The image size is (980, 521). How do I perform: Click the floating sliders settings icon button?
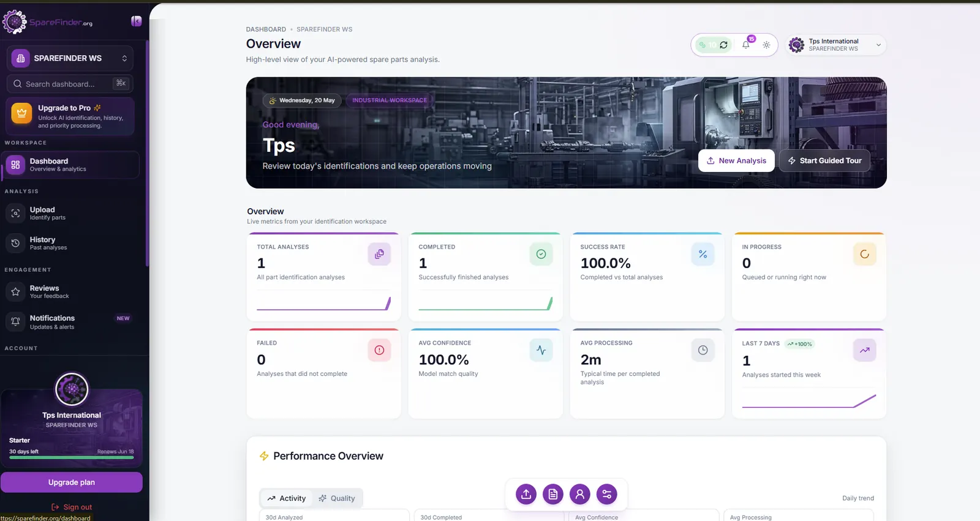click(x=607, y=494)
